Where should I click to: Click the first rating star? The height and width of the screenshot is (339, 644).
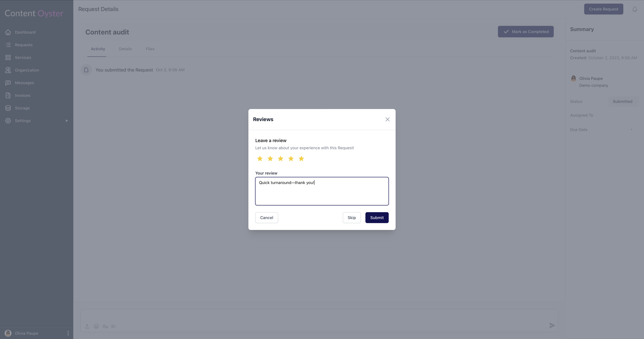tap(260, 159)
